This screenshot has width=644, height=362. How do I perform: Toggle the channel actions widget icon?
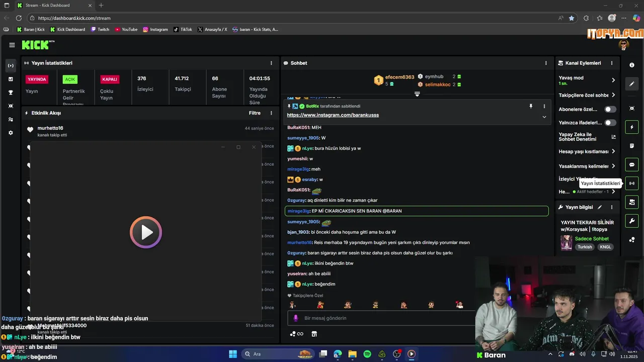pos(632,202)
